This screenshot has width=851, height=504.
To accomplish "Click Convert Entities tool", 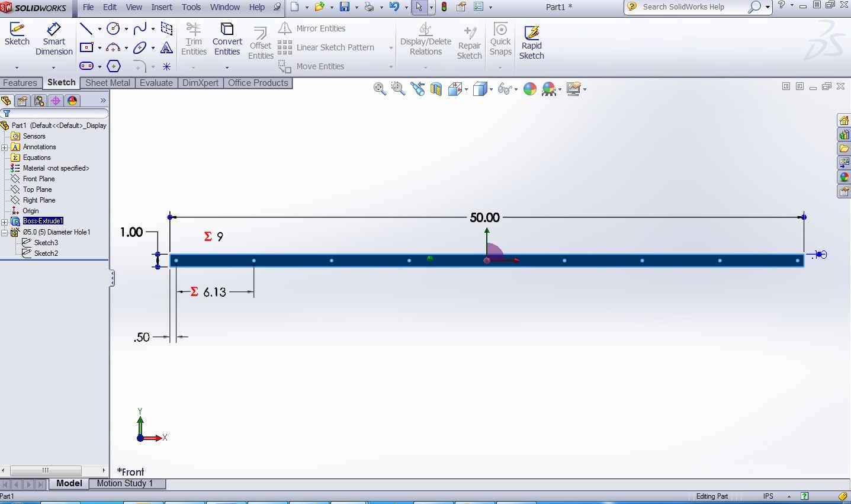I will click(227, 39).
